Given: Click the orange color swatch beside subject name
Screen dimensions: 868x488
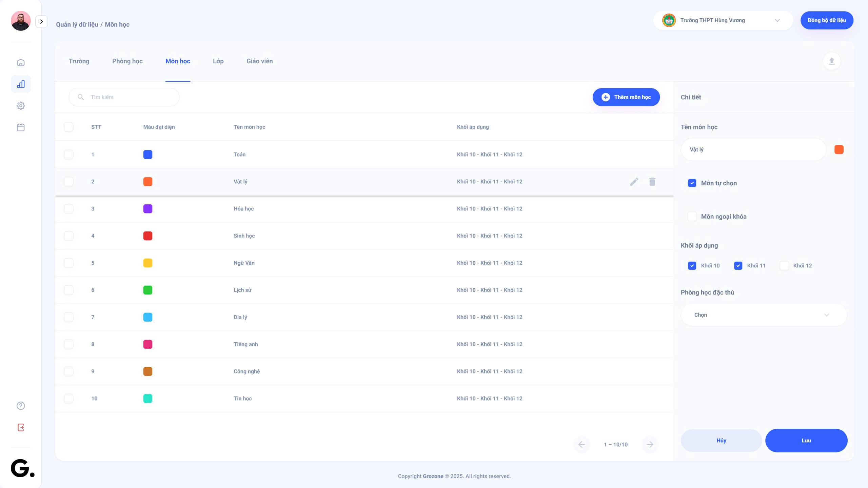Looking at the screenshot, I should pyautogui.click(x=839, y=150).
